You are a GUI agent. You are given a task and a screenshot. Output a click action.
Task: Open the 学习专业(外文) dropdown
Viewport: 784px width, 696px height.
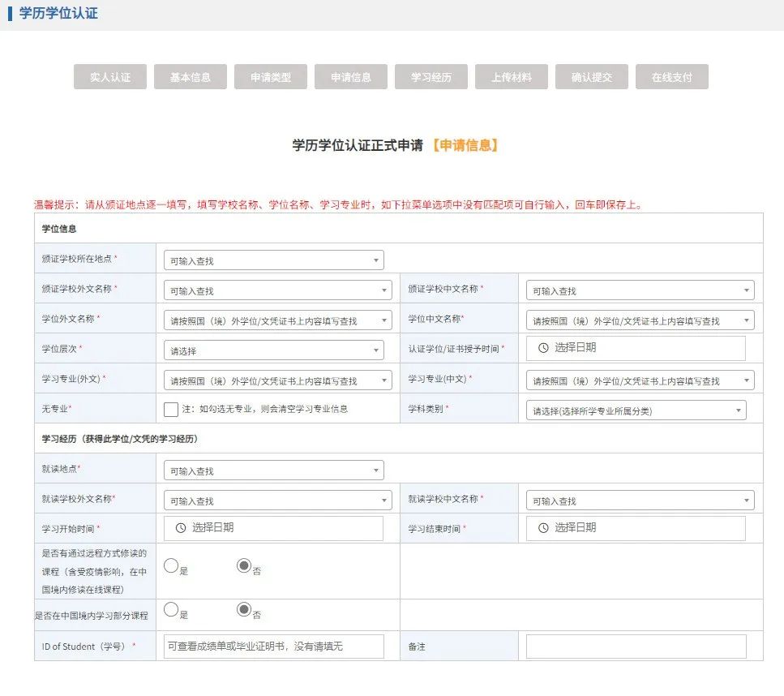tap(277, 380)
